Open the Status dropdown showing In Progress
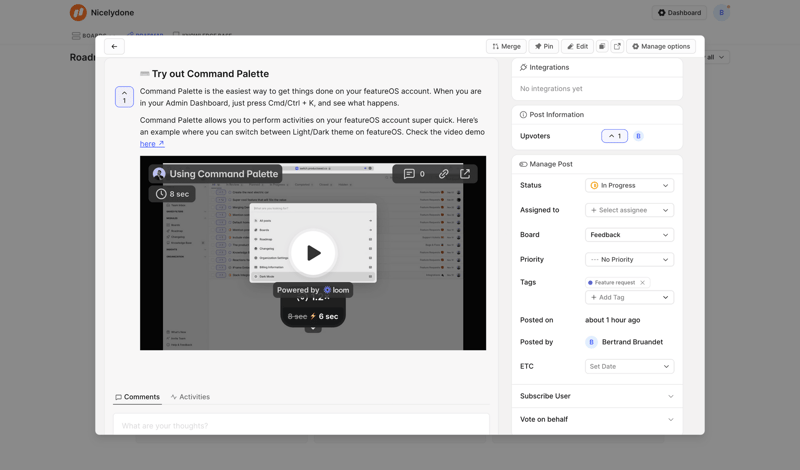The height and width of the screenshot is (470, 800). [629, 186]
